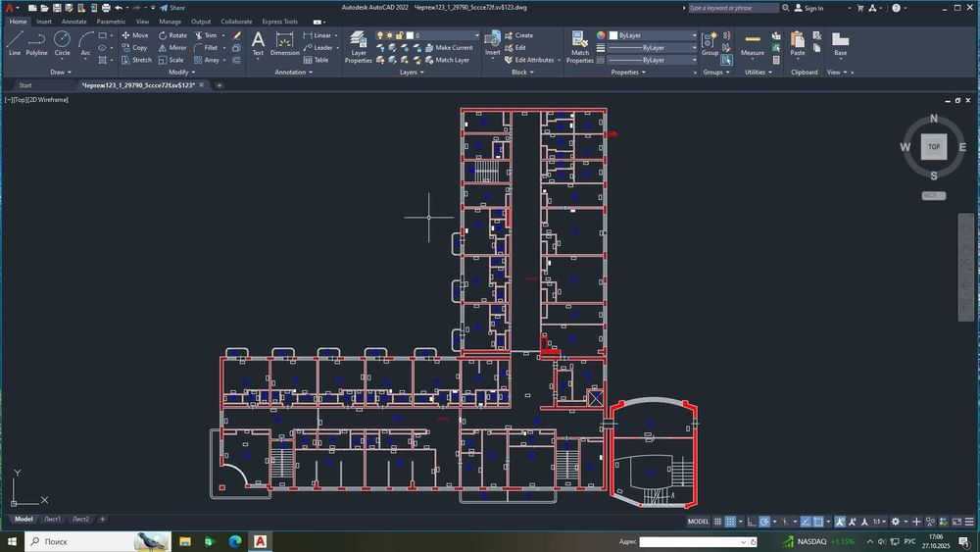The height and width of the screenshot is (552, 980).
Task: Click the Paste clipboard icon
Action: (798, 42)
